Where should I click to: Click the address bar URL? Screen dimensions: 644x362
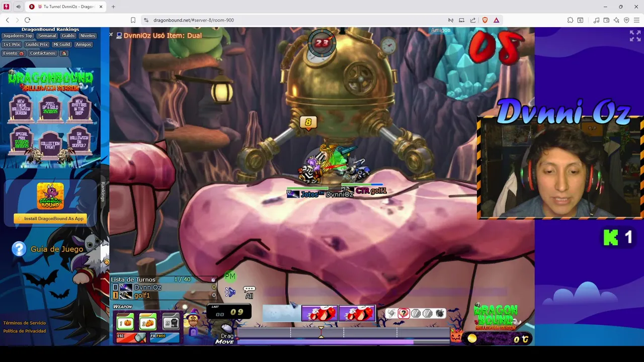tap(194, 20)
